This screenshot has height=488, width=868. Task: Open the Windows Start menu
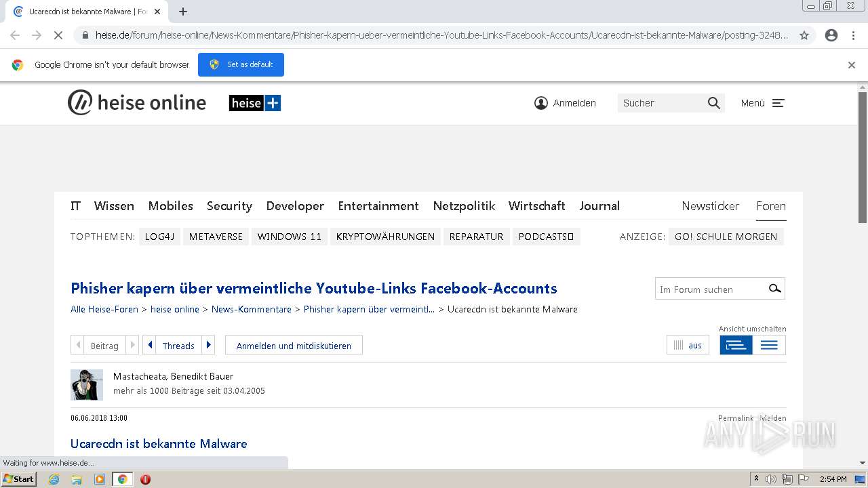(18, 479)
